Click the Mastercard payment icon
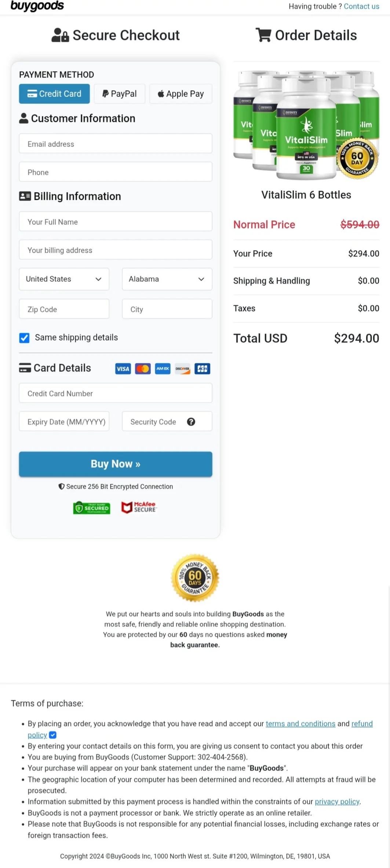The width and height of the screenshot is (390, 868). click(143, 369)
